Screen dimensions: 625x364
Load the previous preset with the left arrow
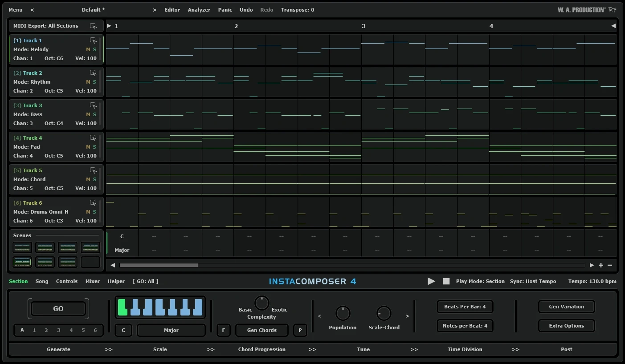coord(32,10)
